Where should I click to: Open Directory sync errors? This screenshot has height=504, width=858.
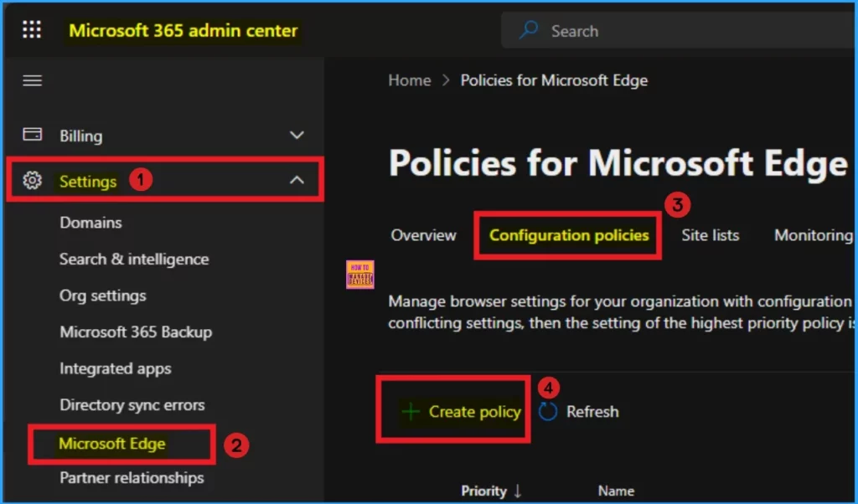coord(132,405)
